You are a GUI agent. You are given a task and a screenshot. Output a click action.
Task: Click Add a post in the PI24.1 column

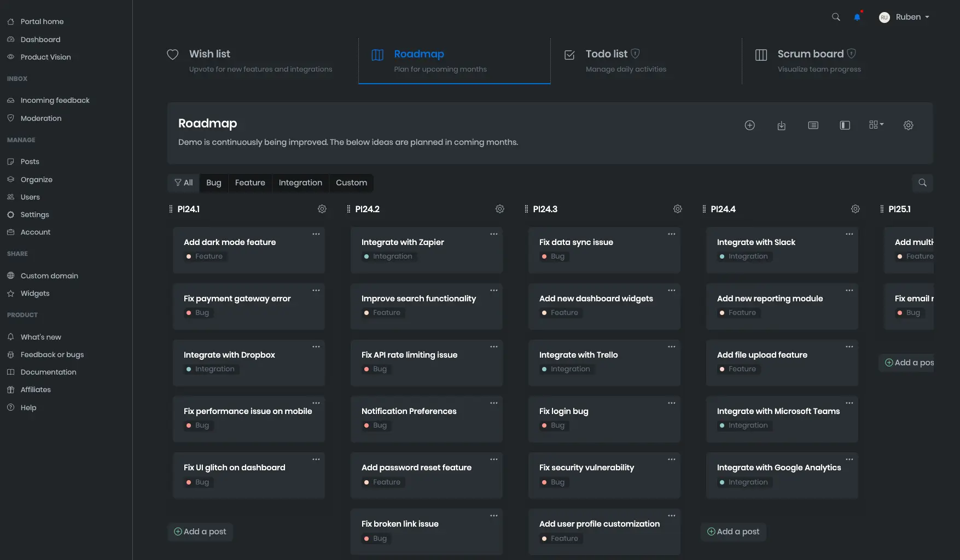pos(200,531)
